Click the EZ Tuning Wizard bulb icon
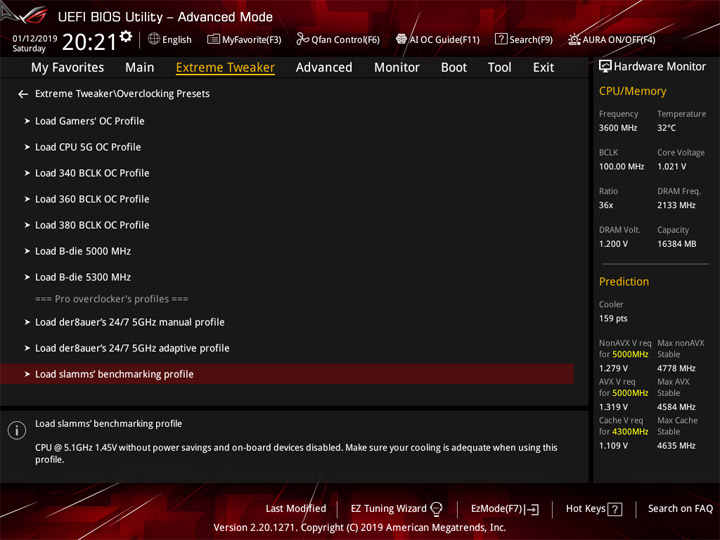The width and height of the screenshot is (720, 540). 436,509
